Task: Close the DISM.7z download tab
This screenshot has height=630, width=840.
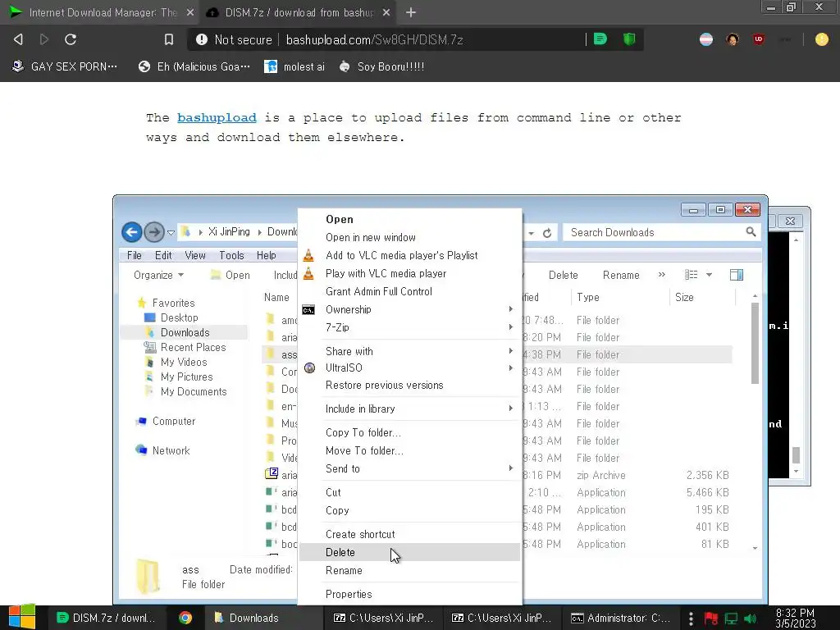Action: coord(386,12)
